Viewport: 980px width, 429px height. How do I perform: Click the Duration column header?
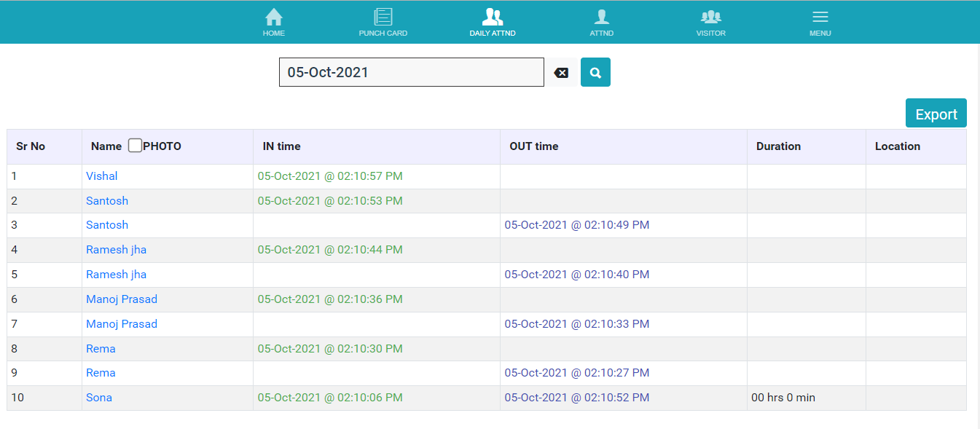(x=778, y=146)
